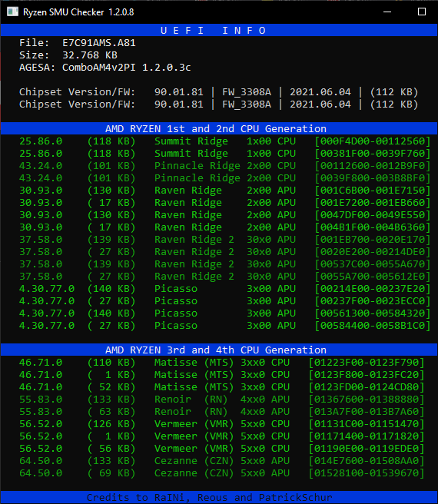
Task: Click the size value 32.768 KB
Action: [90, 55]
